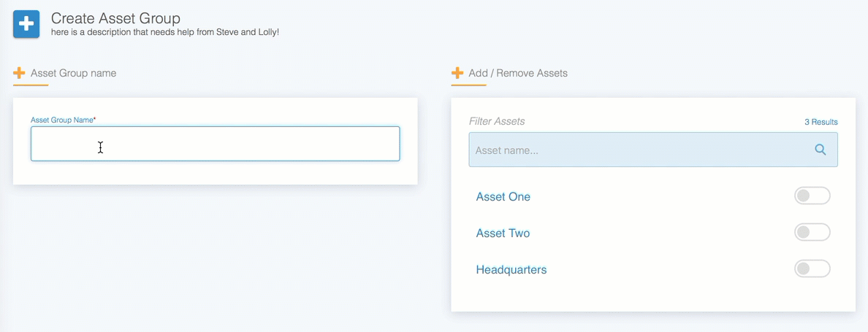Click the orange plus beside Asset Group name
The width and height of the screenshot is (868, 332).
click(20, 73)
